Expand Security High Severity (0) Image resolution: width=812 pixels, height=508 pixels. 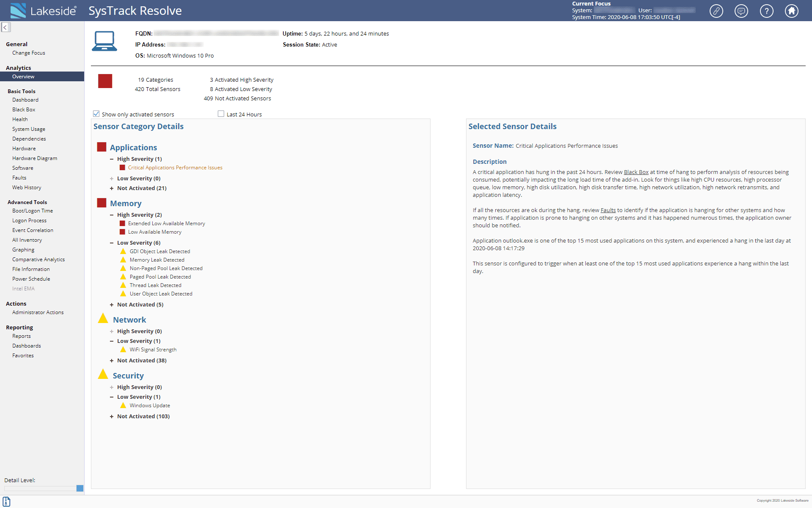tap(112, 387)
